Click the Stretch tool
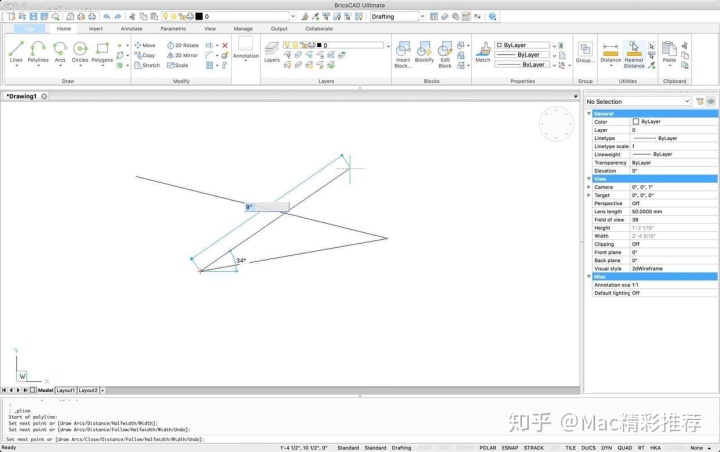 click(x=147, y=65)
